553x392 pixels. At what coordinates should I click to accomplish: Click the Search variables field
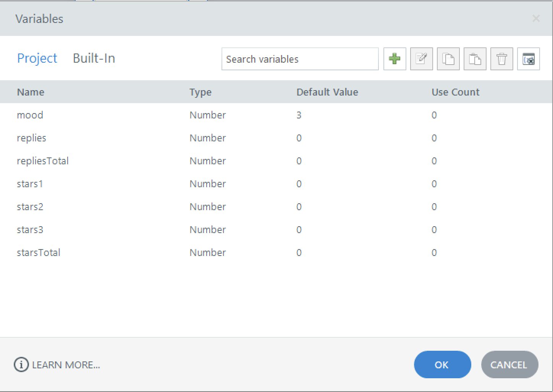300,59
